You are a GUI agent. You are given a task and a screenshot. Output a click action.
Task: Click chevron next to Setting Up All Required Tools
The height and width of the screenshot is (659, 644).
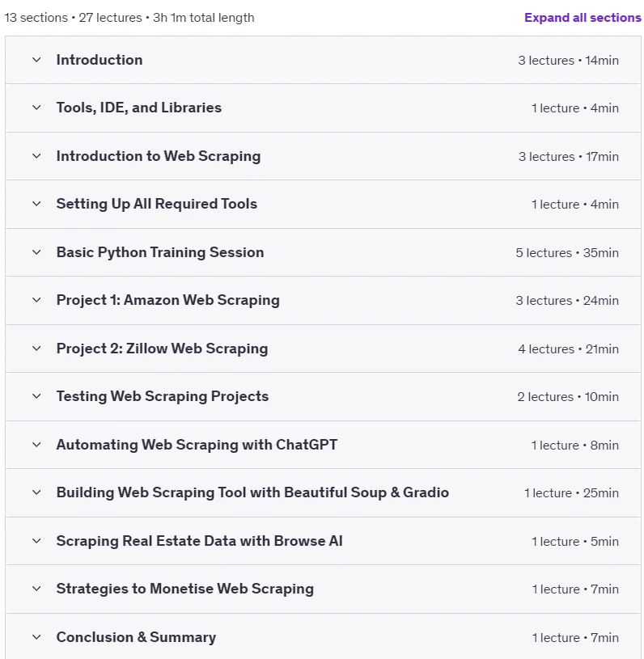pyautogui.click(x=36, y=204)
